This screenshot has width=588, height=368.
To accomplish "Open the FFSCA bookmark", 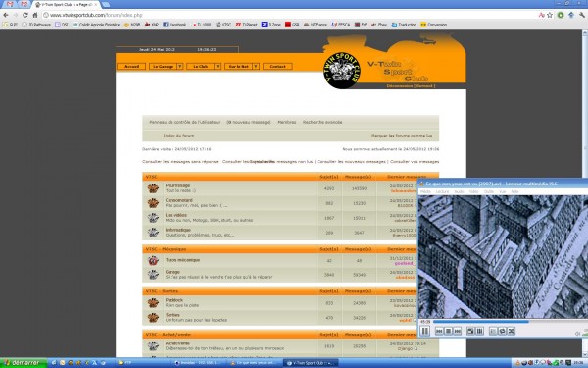I will 340,25.
